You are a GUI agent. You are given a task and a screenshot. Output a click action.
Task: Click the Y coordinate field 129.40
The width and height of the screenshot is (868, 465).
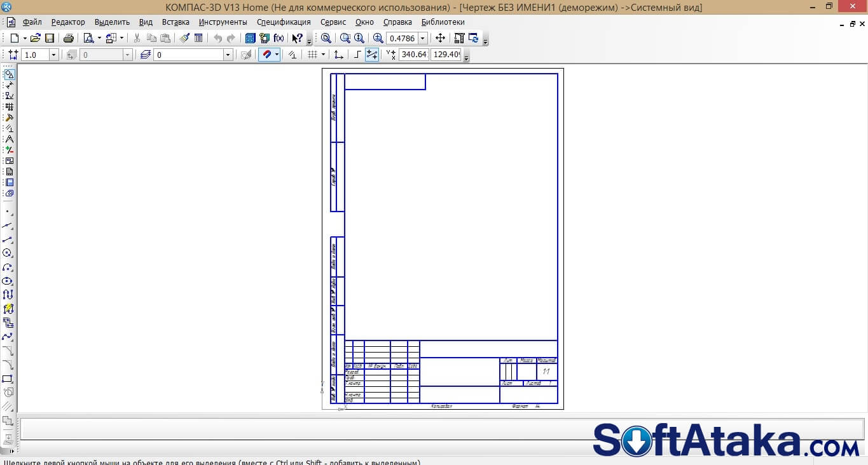(446, 55)
